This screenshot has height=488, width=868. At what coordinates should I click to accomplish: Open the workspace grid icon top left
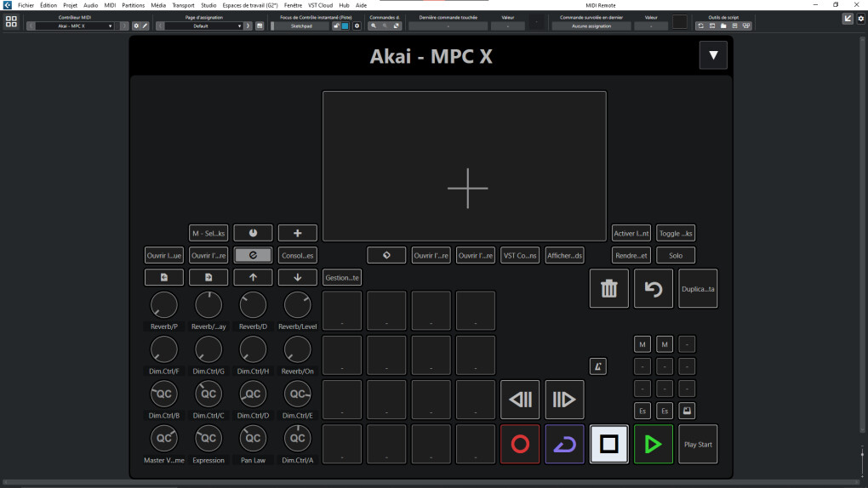pyautogui.click(x=11, y=21)
